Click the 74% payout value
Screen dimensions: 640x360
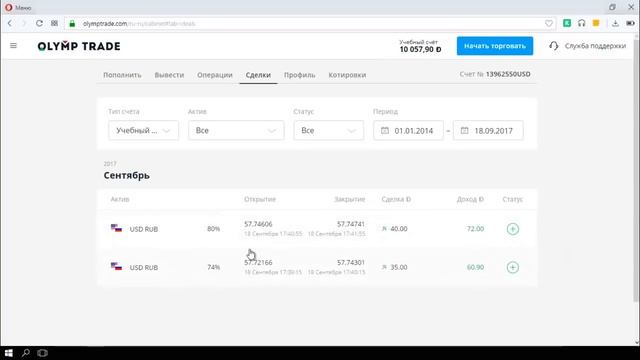tap(213, 267)
